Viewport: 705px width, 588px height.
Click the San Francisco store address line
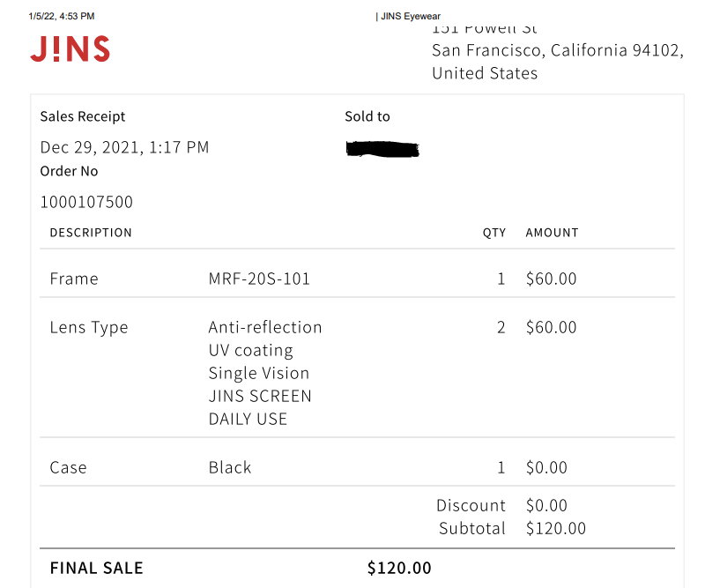coord(558,50)
